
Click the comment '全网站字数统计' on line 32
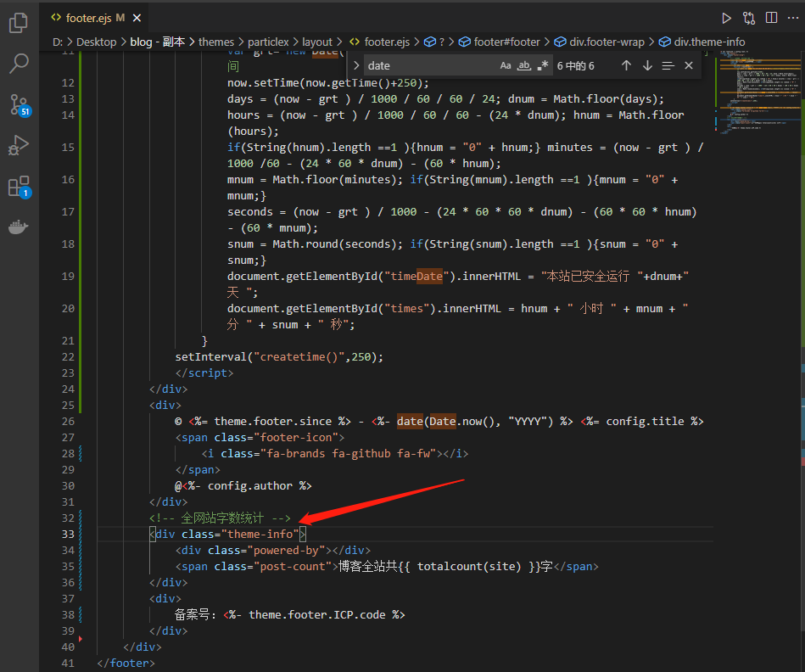(x=222, y=518)
